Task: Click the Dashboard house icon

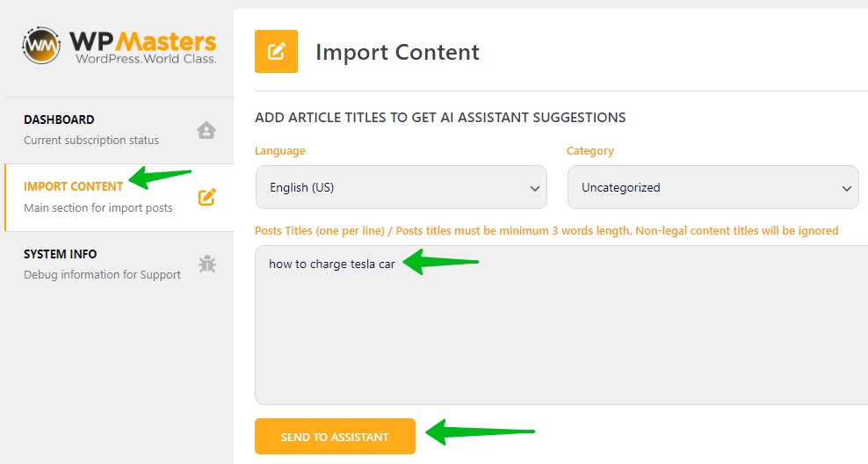Action: (x=206, y=130)
